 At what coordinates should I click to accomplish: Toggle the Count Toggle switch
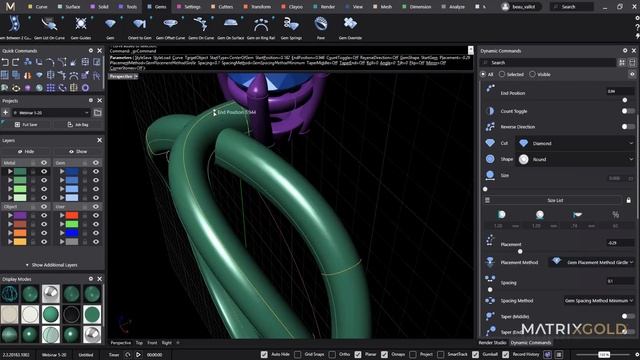tap(628, 111)
